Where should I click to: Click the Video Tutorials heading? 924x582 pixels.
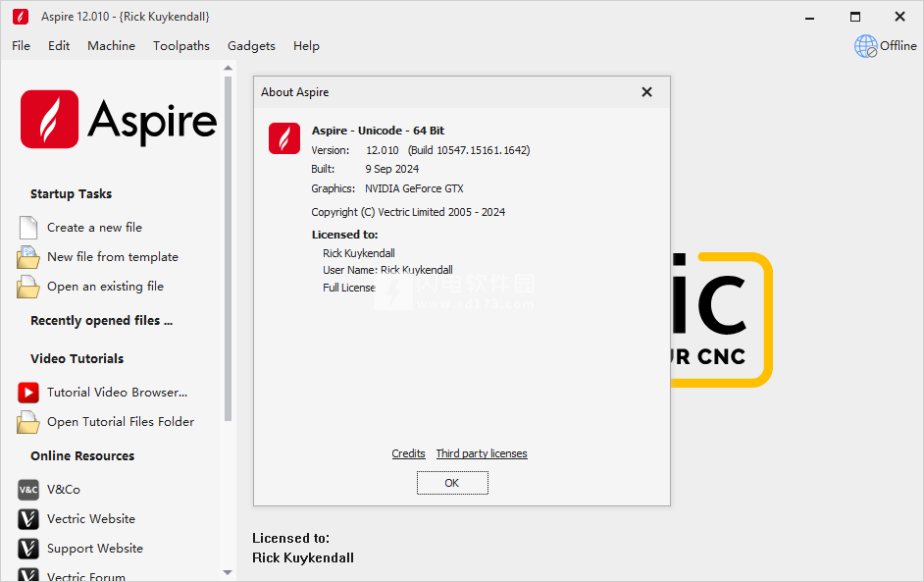pos(77,358)
